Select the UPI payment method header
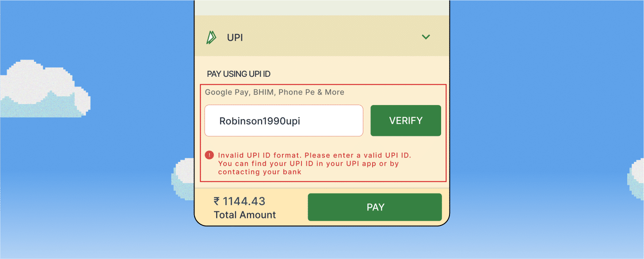 322,38
